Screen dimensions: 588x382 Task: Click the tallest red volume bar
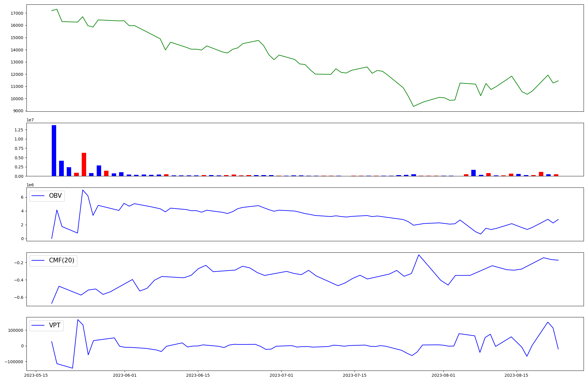84,164
